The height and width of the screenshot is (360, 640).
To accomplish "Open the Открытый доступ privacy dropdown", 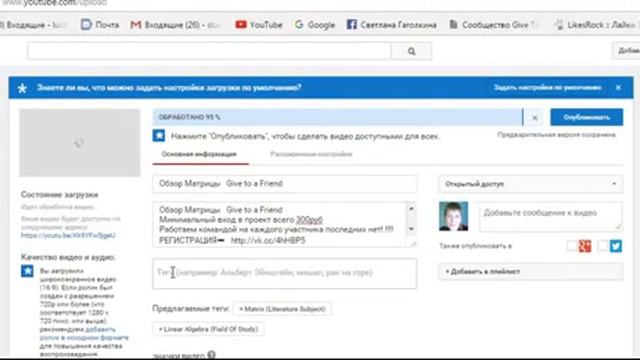I will [x=531, y=184].
